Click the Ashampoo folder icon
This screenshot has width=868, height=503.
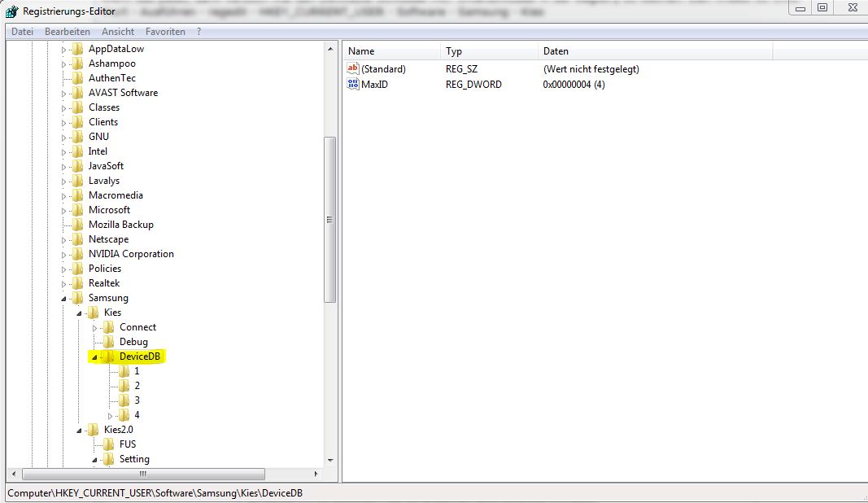tap(78, 63)
